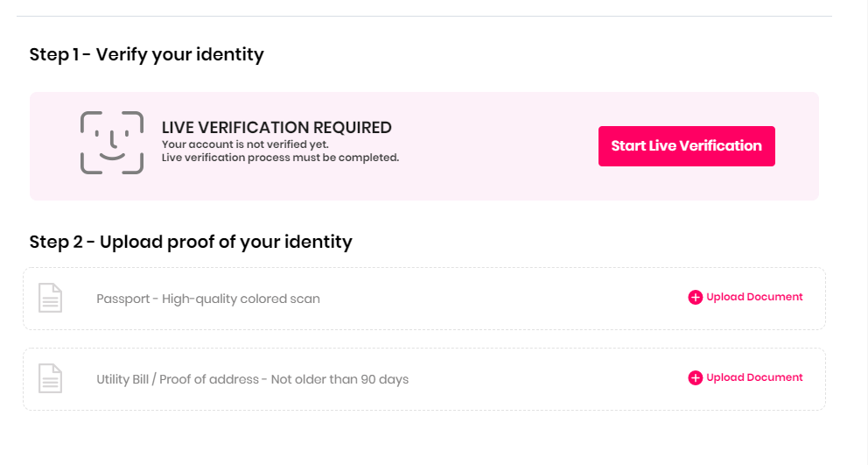Click the Utility Bill document file icon
This screenshot has height=465, width=868.
pyautogui.click(x=51, y=378)
